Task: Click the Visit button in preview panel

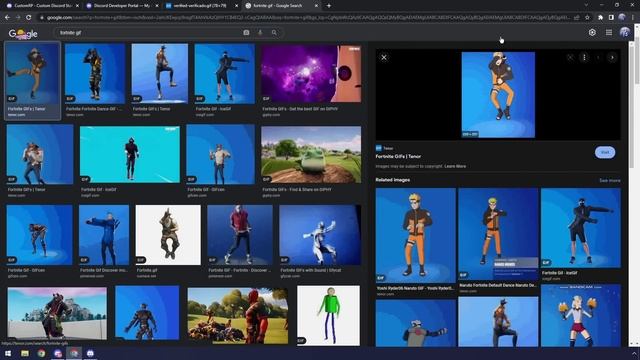Action: pyautogui.click(x=605, y=152)
